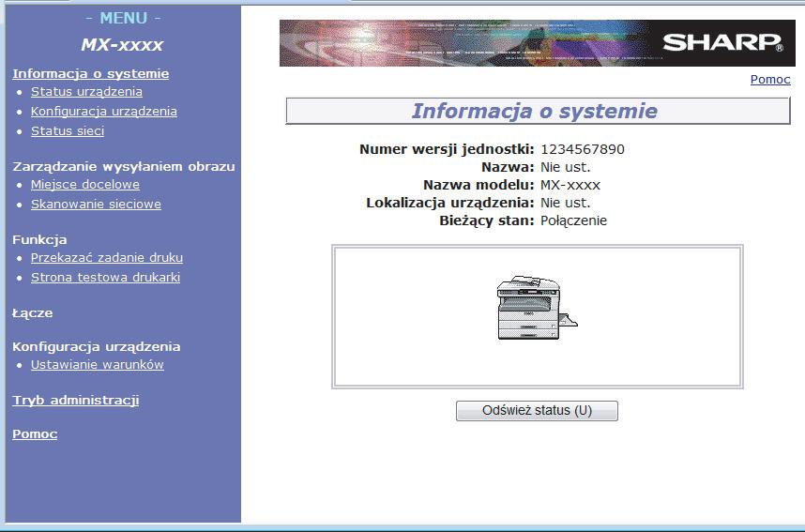Open Skanowanie sieciowe link
Image resolution: width=805 pixels, height=532 pixels.
click(96, 204)
